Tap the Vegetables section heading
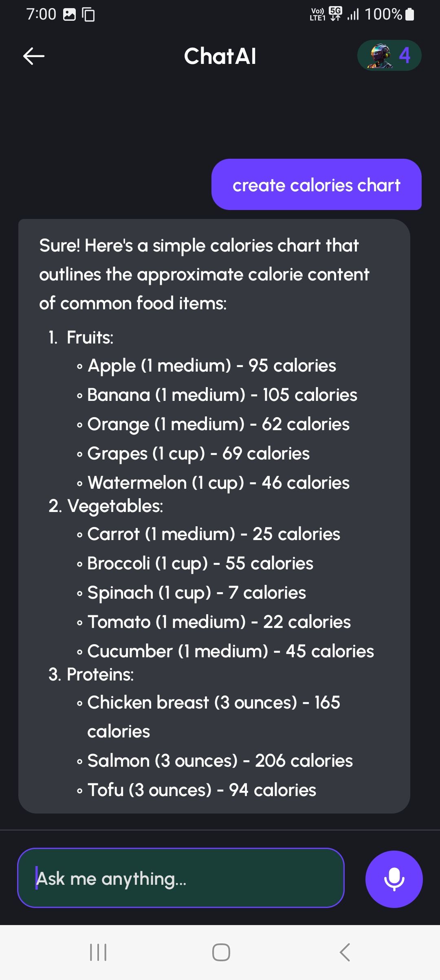This screenshot has height=980, width=440. [x=115, y=506]
